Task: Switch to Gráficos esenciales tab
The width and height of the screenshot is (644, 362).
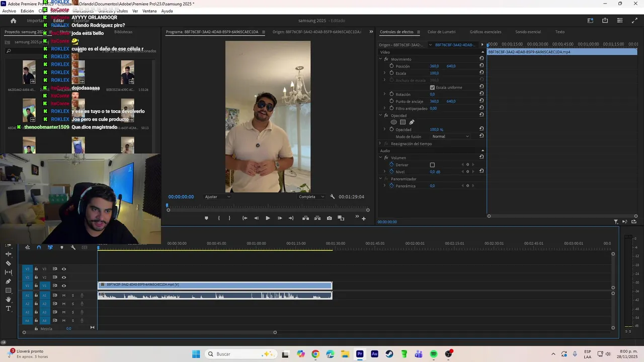Action: pyautogui.click(x=486, y=32)
